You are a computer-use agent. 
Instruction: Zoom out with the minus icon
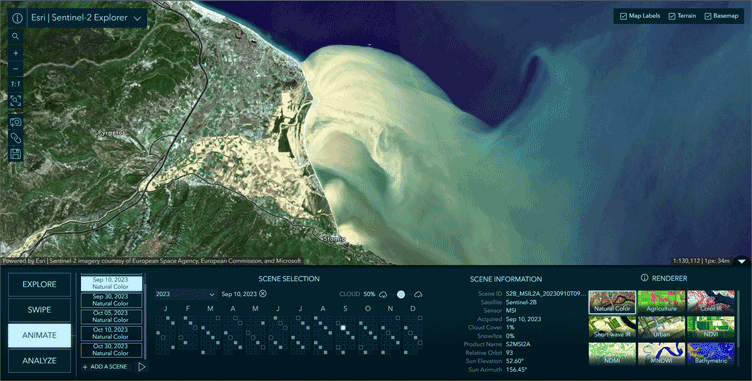click(x=16, y=69)
